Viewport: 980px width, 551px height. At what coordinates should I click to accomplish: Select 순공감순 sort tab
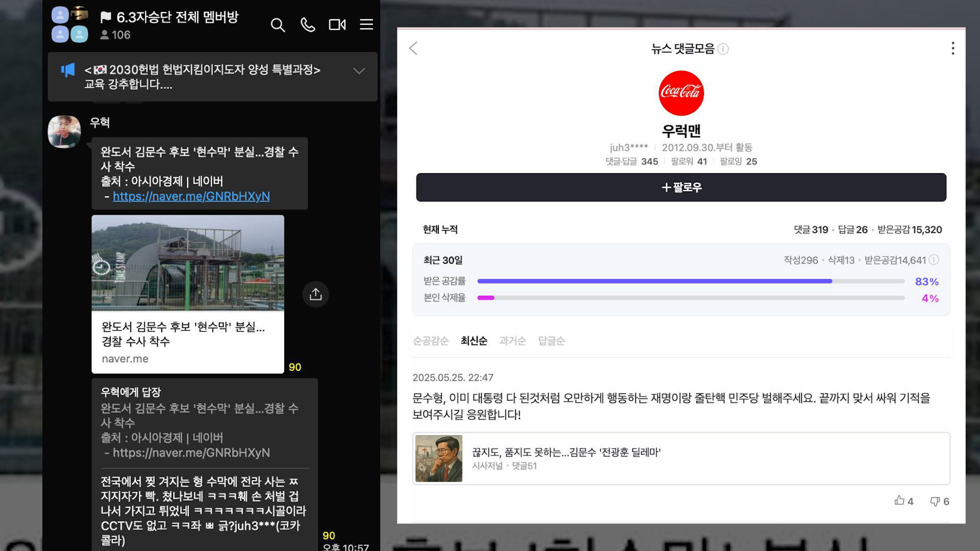point(430,341)
